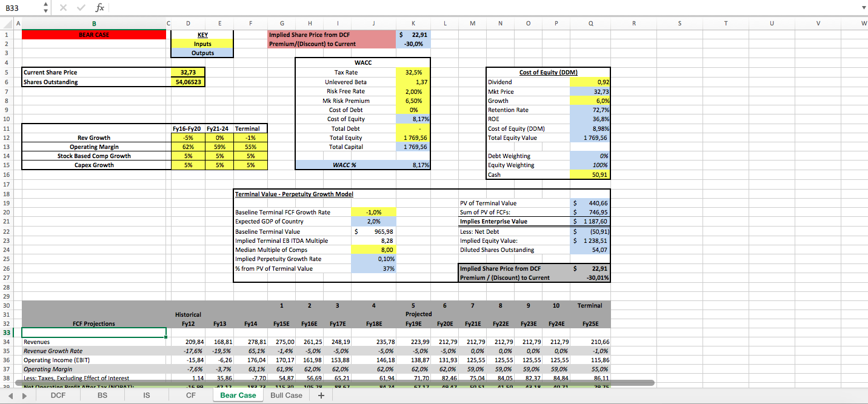Select the Bear Case sheet tab

[x=238, y=396]
